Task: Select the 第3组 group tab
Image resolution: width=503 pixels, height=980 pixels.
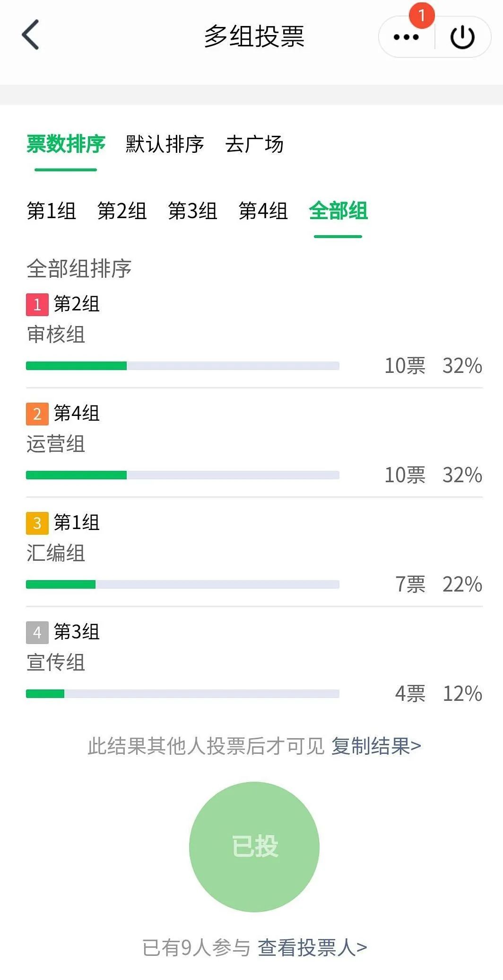Action: (192, 211)
